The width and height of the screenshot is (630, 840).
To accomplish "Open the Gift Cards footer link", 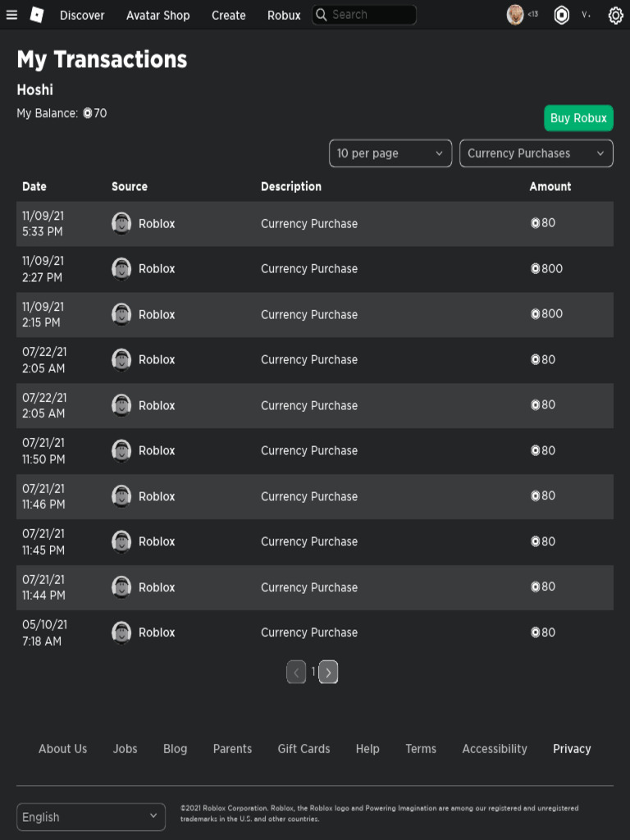I will pyautogui.click(x=304, y=749).
